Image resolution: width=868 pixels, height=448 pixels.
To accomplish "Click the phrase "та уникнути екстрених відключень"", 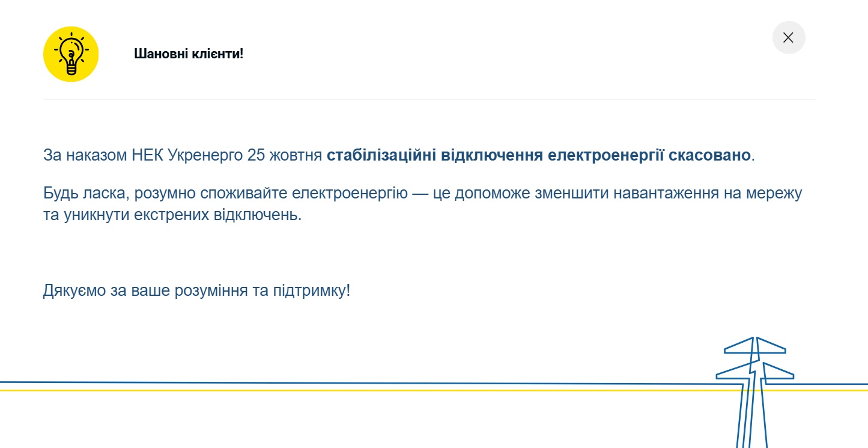I will [172, 215].
